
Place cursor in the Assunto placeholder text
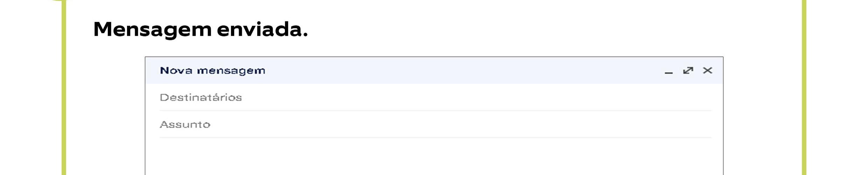pos(185,125)
